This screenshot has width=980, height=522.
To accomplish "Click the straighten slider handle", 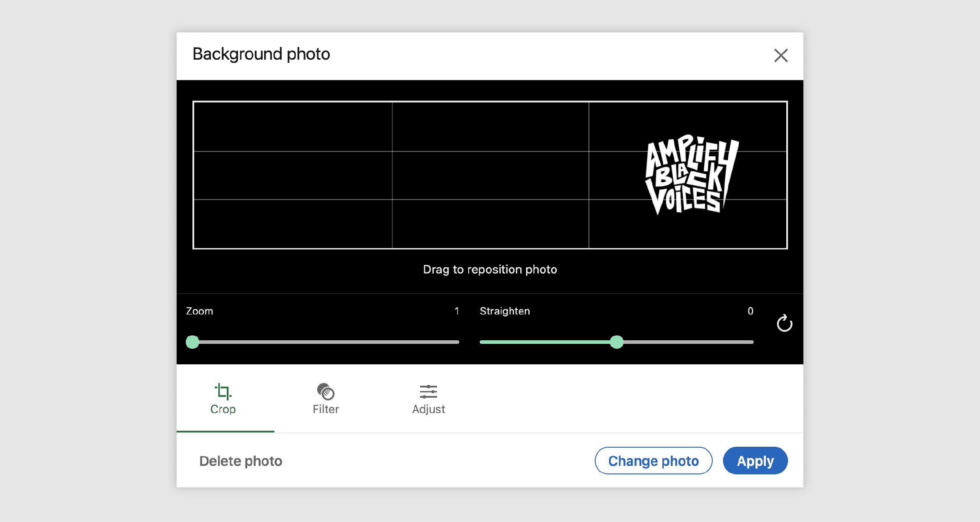I will tap(617, 343).
